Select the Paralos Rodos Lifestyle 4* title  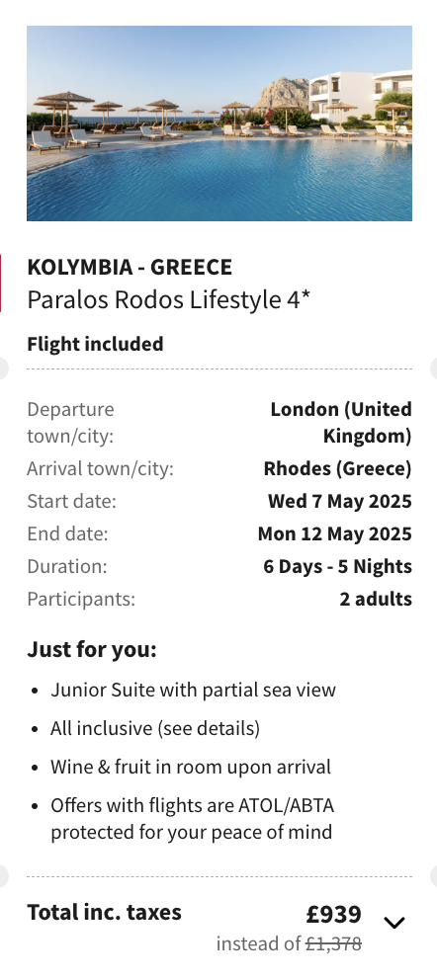pyautogui.click(x=169, y=300)
